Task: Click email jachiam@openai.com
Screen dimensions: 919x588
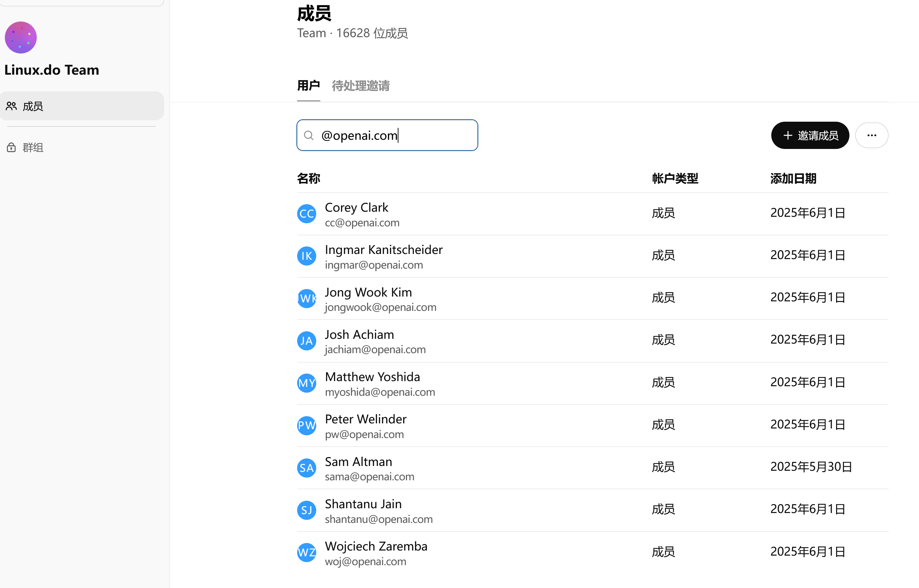Action: (375, 350)
